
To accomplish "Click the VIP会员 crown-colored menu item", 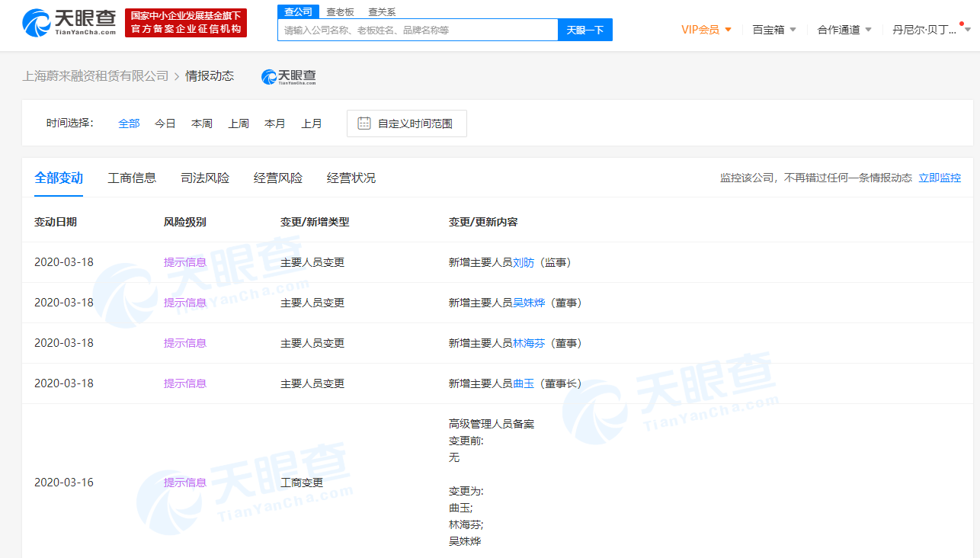I will (700, 29).
